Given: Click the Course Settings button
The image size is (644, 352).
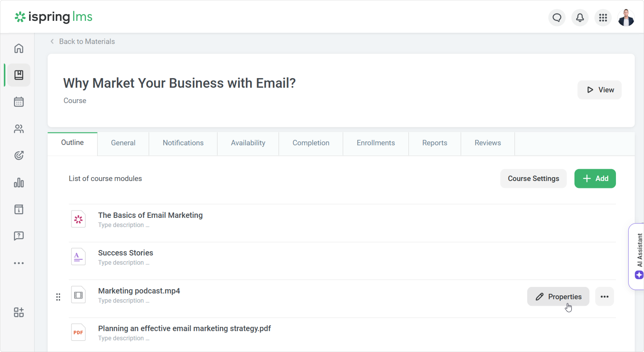Looking at the screenshot, I should point(533,179).
